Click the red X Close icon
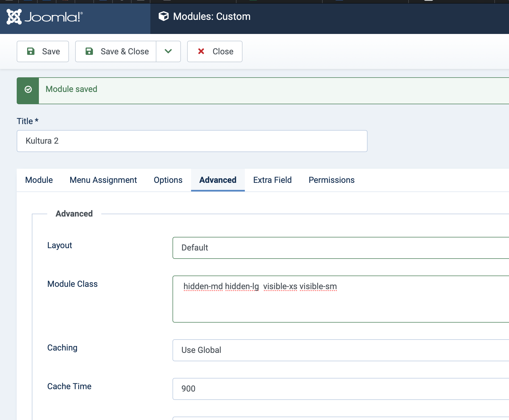The height and width of the screenshot is (420, 509). pyautogui.click(x=201, y=51)
